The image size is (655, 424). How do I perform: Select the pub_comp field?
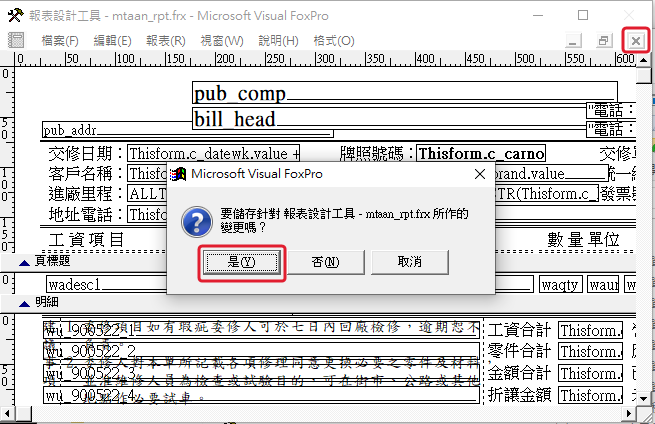click(405, 93)
